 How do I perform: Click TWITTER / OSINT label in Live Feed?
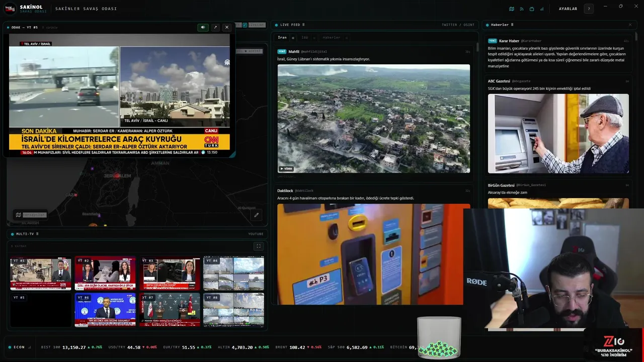point(458,25)
